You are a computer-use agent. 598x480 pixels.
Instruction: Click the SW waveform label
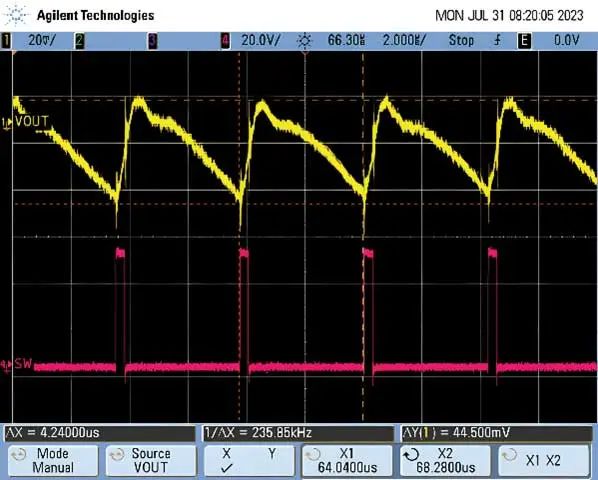[x=24, y=364]
